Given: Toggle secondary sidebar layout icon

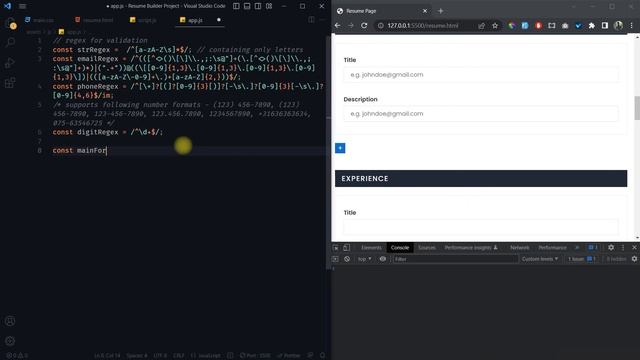Looking at the screenshot, I should click(x=258, y=6).
